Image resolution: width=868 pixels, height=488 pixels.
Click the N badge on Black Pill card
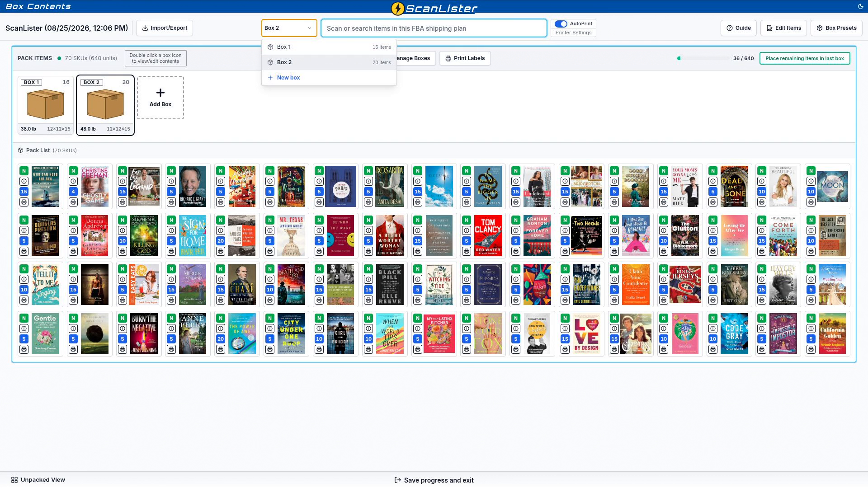[368, 269]
